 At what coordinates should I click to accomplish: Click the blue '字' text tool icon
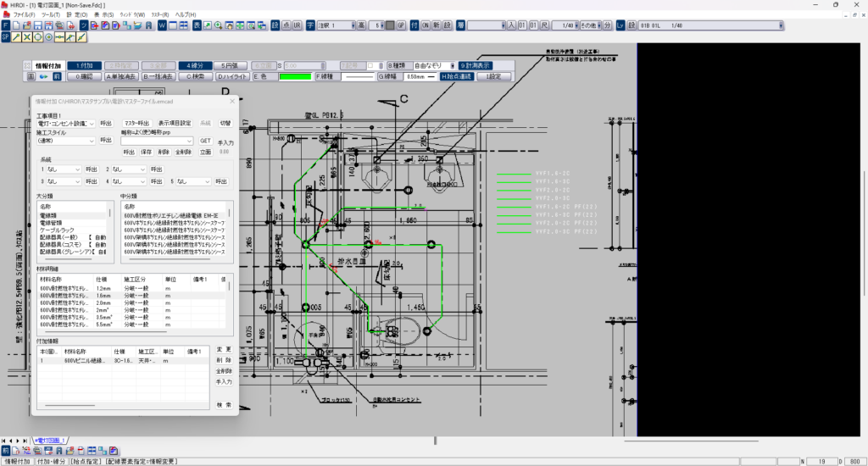pyautogui.click(x=310, y=25)
